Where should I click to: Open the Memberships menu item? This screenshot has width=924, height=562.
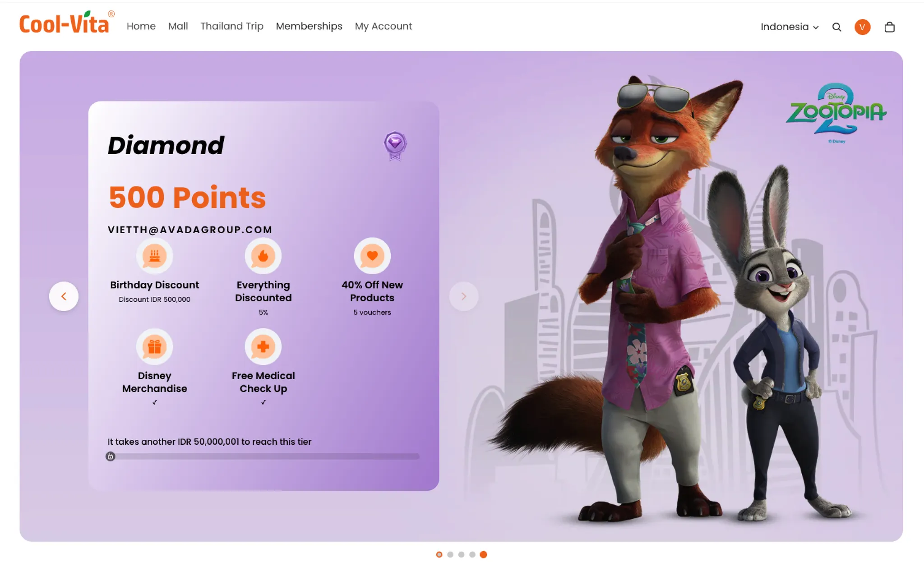[x=309, y=26]
